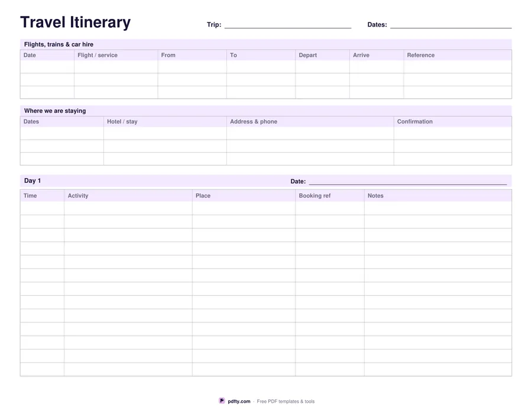Open the pdfty.com footer link
This screenshot has width=532, height=411.
pyautogui.click(x=239, y=401)
